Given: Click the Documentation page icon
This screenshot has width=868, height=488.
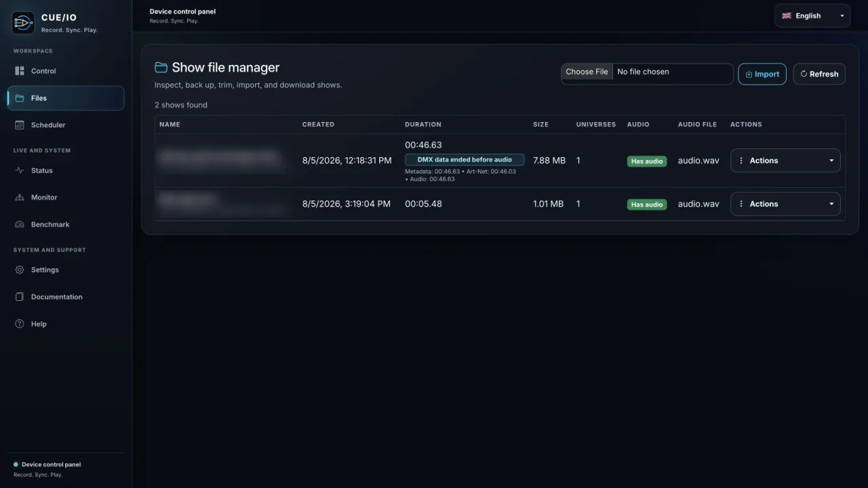Looking at the screenshot, I should coord(20,297).
